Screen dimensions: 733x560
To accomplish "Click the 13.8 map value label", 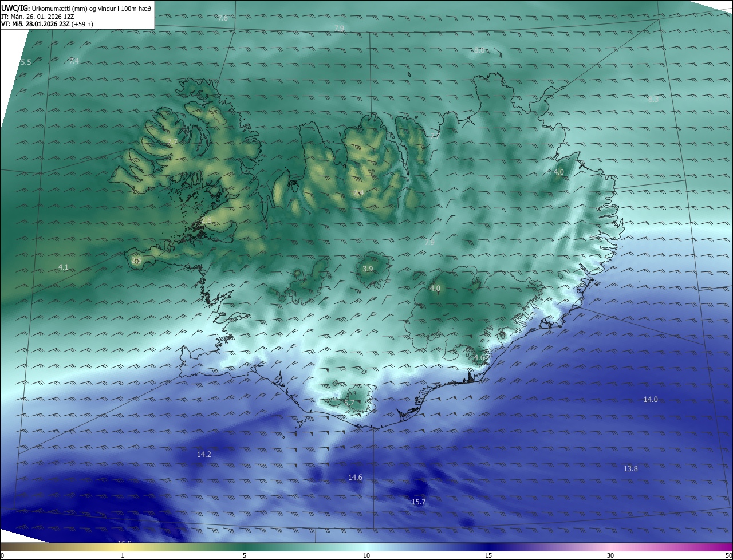I will click(x=630, y=468).
